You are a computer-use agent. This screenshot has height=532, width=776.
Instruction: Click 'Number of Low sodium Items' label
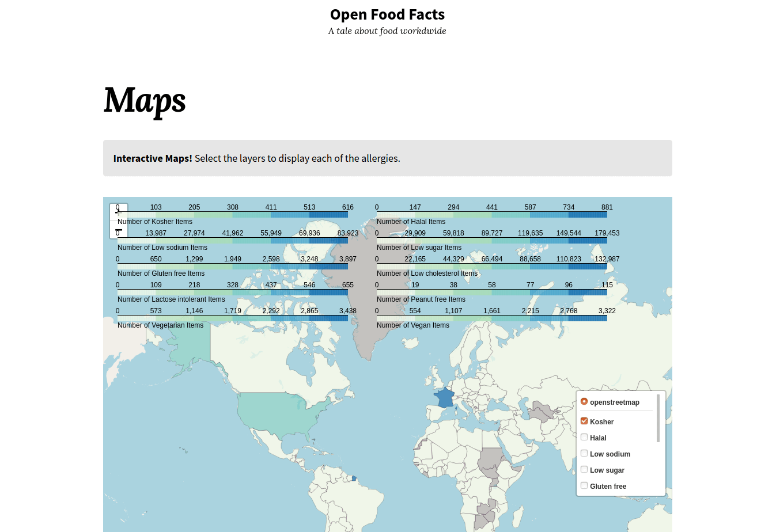click(162, 248)
